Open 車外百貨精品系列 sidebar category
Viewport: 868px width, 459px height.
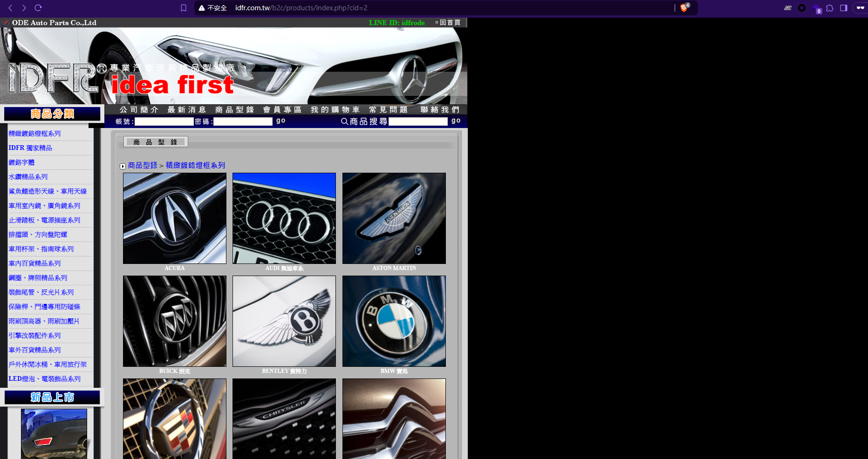pyautogui.click(x=34, y=350)
